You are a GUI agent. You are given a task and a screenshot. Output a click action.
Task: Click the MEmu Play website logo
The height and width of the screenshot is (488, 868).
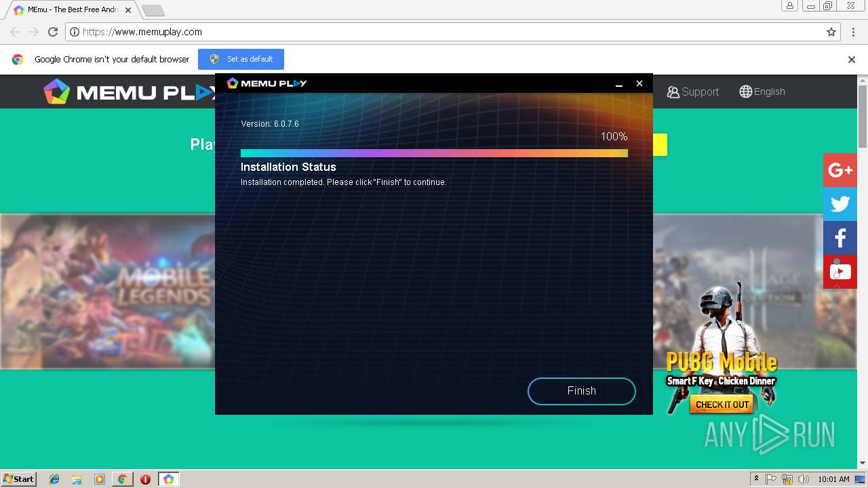click(x=129, y=91)
